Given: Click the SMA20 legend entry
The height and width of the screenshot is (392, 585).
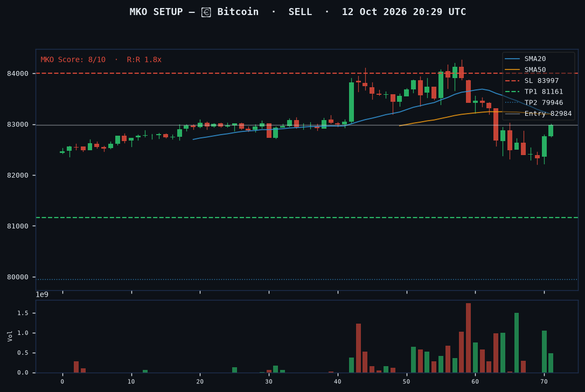Looking at the screenshot, I should (525, 59).
